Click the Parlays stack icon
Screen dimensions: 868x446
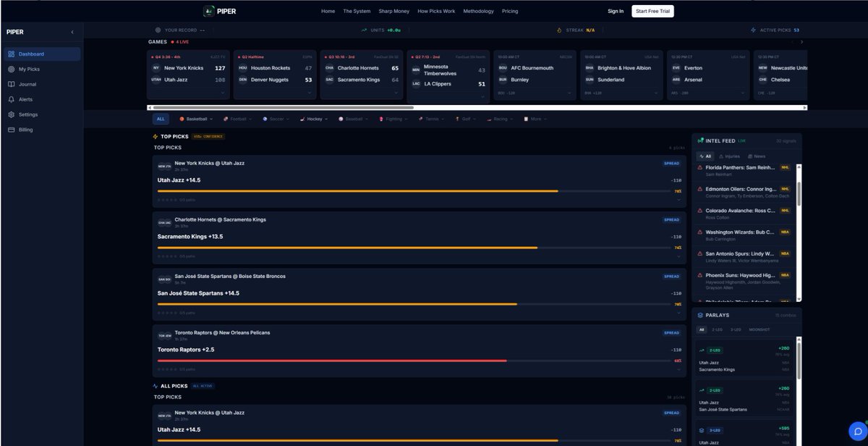(x=700, y=316)
